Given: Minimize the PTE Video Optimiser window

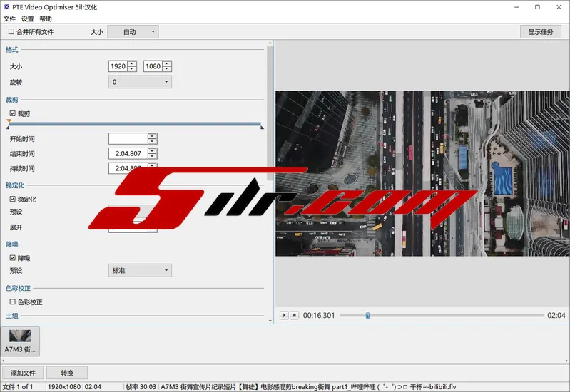Looking at the screenshot, I should click(516, 7).
